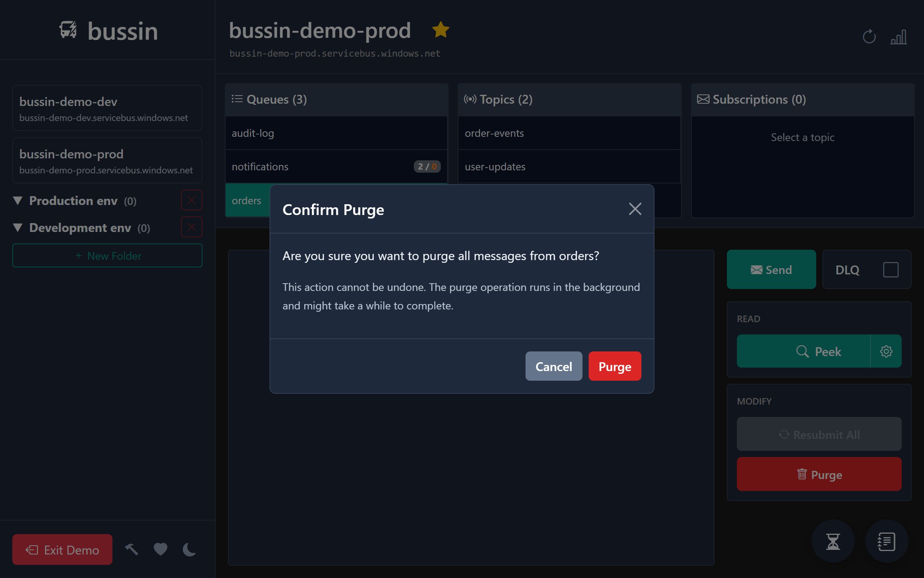Click the 'Select a topic' placeholder text

click(x=803, y=137)
